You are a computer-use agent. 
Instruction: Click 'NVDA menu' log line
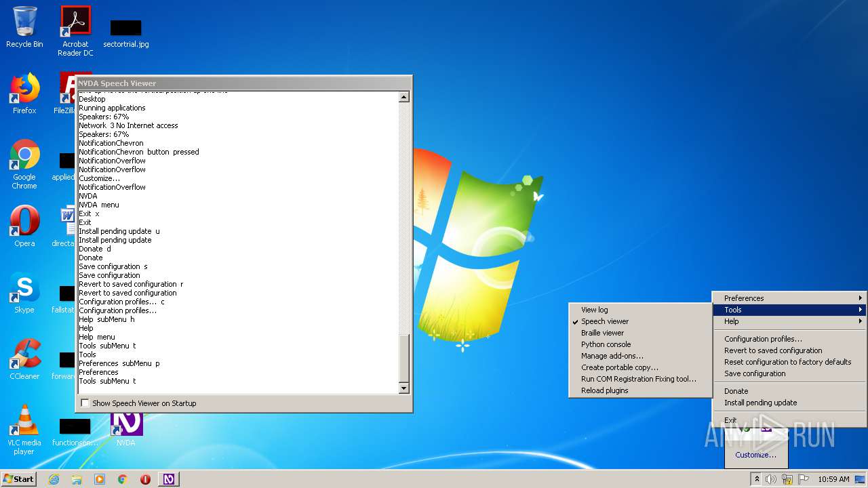pyautogui.click(x=99, y=205)
